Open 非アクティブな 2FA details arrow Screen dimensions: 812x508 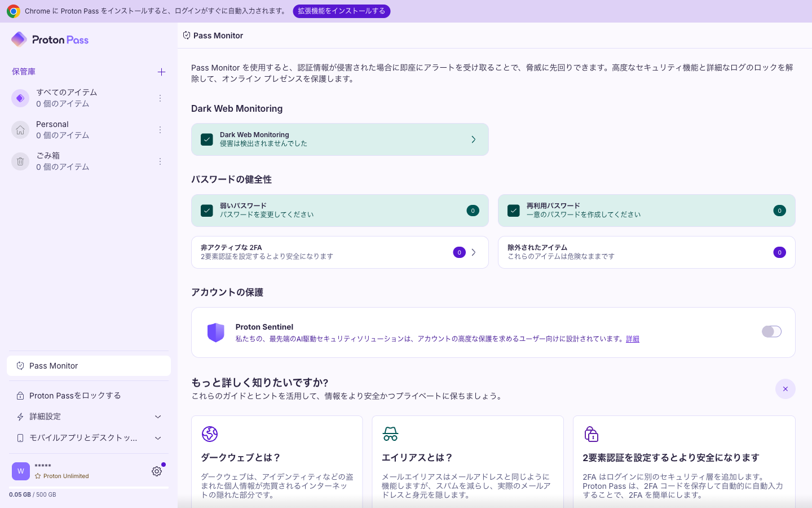click(x=474, y=252)
